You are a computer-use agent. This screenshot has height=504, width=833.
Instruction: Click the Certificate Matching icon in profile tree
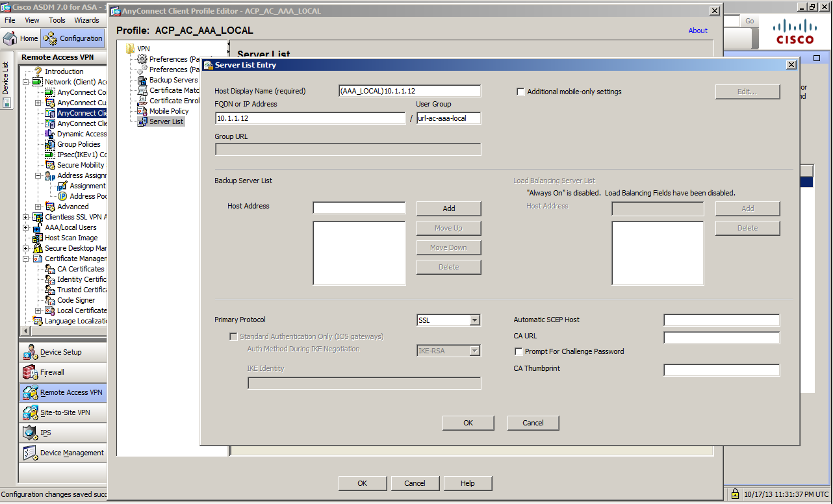click(142, 90)
